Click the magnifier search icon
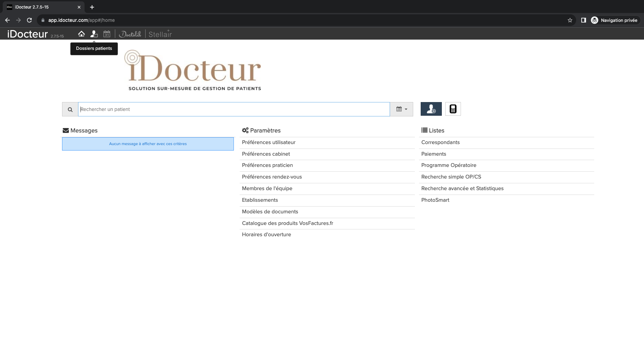The image size is (644, 354). pos(70,109)
